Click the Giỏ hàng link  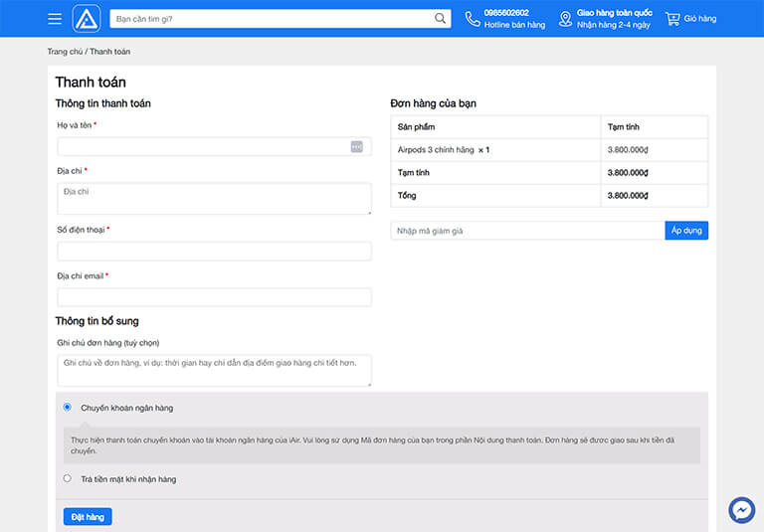click(x=700, y=19)
